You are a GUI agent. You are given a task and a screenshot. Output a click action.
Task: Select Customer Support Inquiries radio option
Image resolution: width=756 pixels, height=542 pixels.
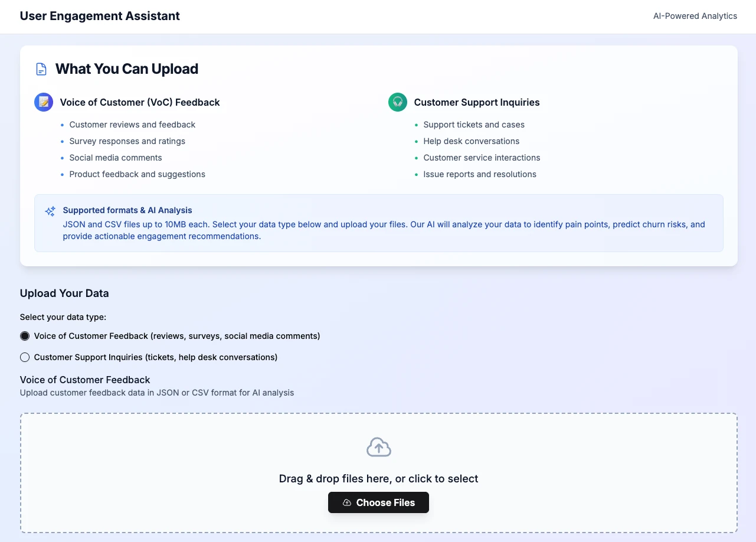[25, 357]
